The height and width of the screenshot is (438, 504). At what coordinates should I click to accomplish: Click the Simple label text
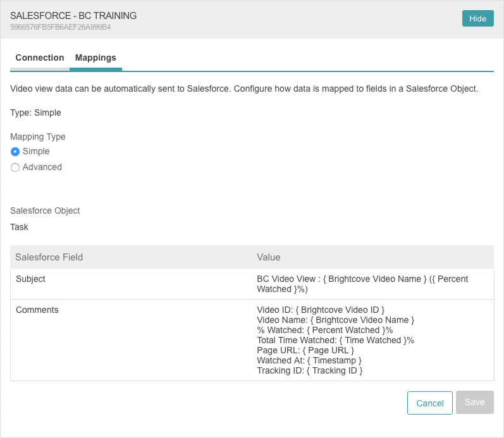click(x=36, y=151)
